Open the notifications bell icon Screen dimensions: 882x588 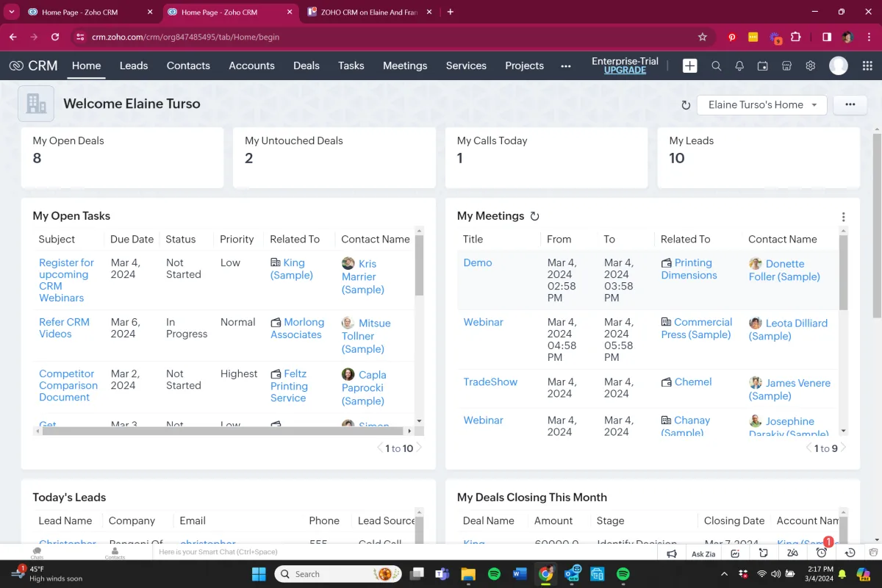[739, 65]
